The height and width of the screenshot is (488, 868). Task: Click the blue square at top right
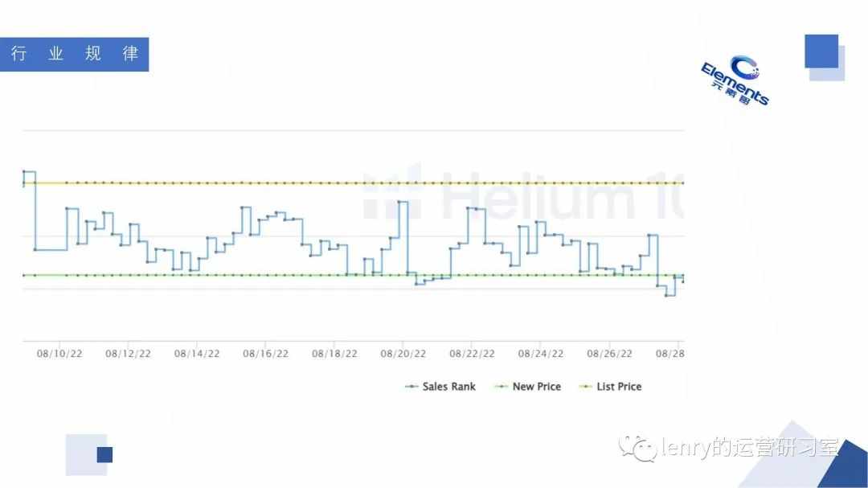[821, 51]
